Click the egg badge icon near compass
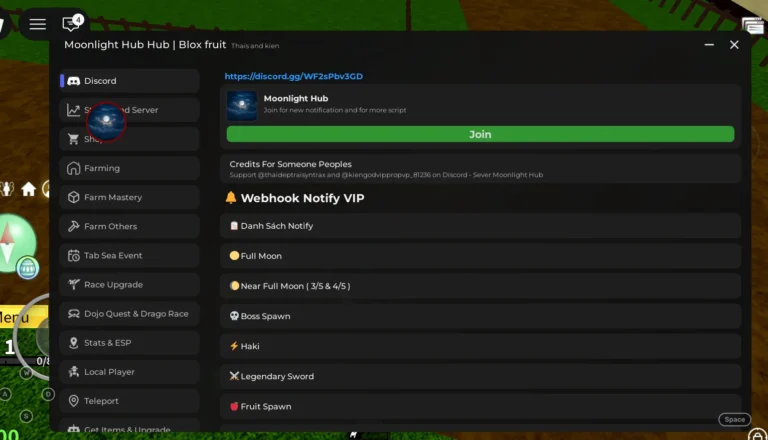768x440 pixels. pos(27,268)
